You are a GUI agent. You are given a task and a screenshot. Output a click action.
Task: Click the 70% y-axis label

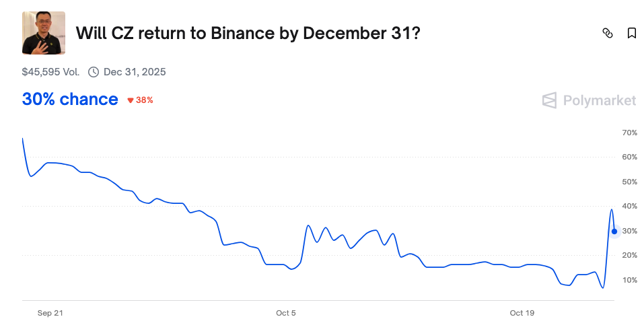(629, 133)
